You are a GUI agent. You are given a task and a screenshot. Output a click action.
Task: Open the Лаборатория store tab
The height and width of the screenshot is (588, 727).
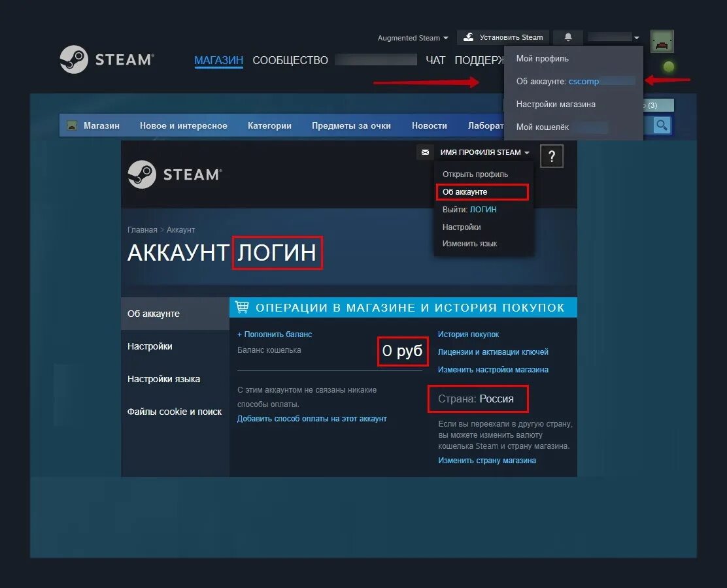tap(486, 125)
